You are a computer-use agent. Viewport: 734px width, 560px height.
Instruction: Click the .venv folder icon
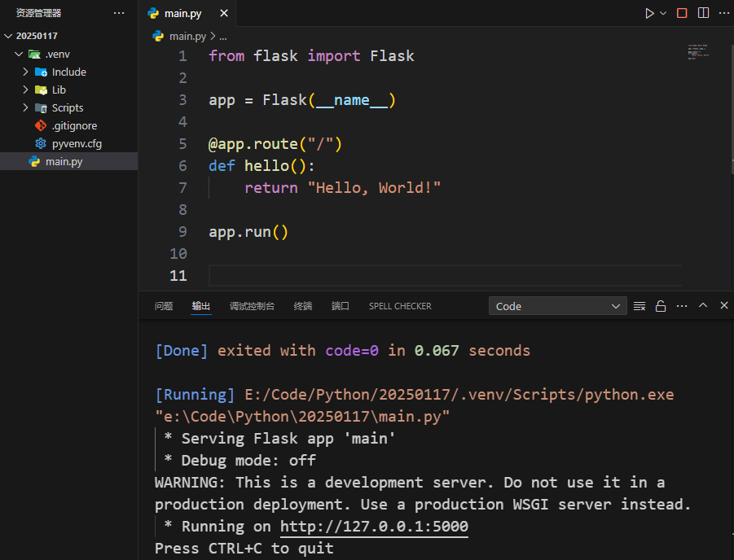[34, 55]
